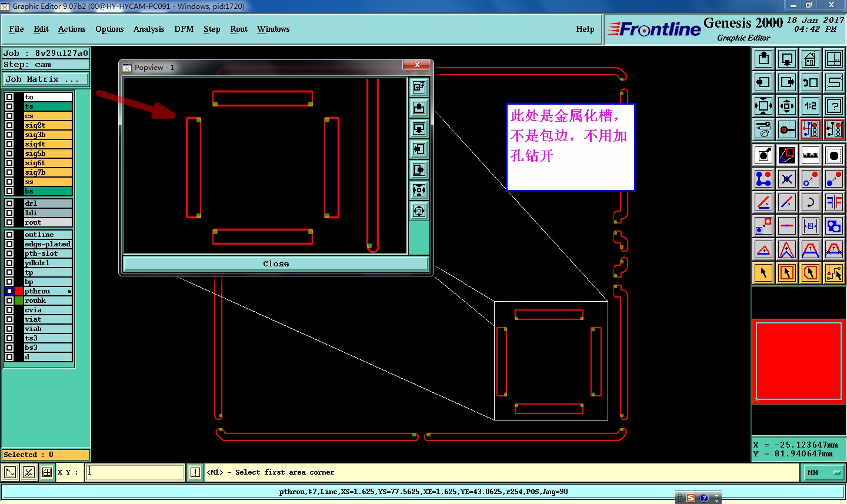Select the ldi layer name
847x504 pixels.
48,213
